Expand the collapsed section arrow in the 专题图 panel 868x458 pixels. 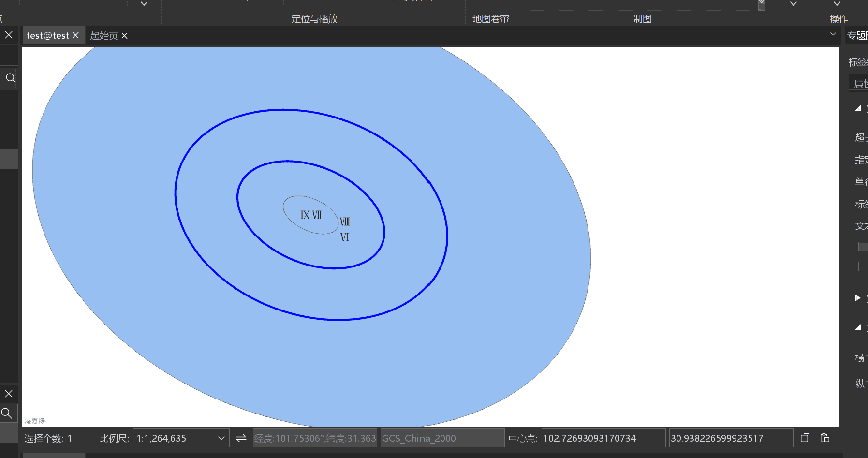(x=857, y=298)
